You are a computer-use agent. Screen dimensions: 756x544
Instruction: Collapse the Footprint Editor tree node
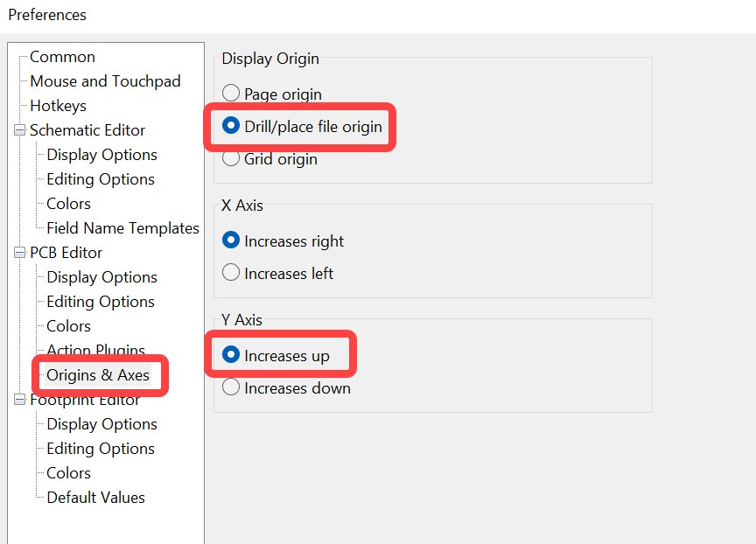19,400
